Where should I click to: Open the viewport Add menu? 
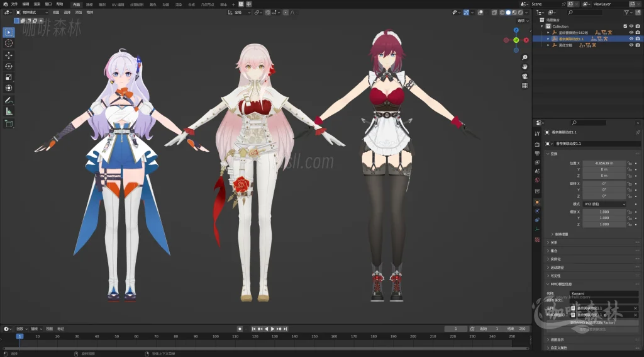coord(79,13)
